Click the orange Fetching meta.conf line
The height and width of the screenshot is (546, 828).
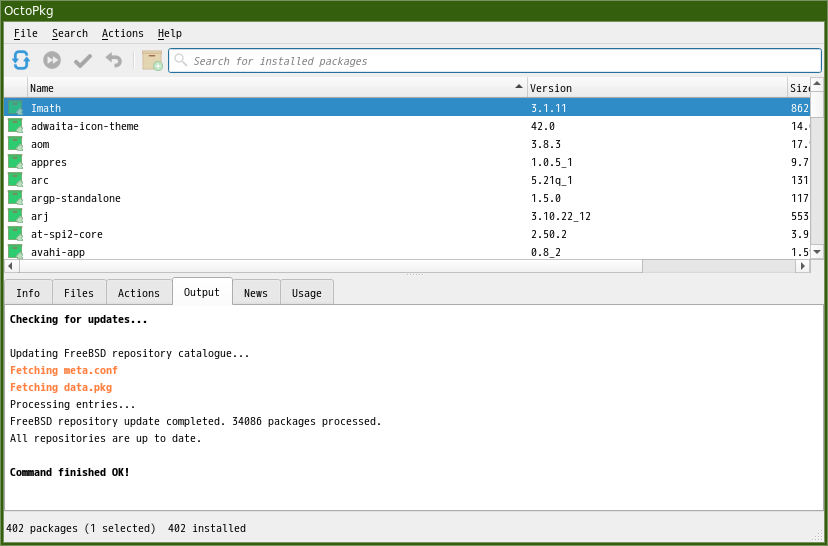(x=63, y=370)
